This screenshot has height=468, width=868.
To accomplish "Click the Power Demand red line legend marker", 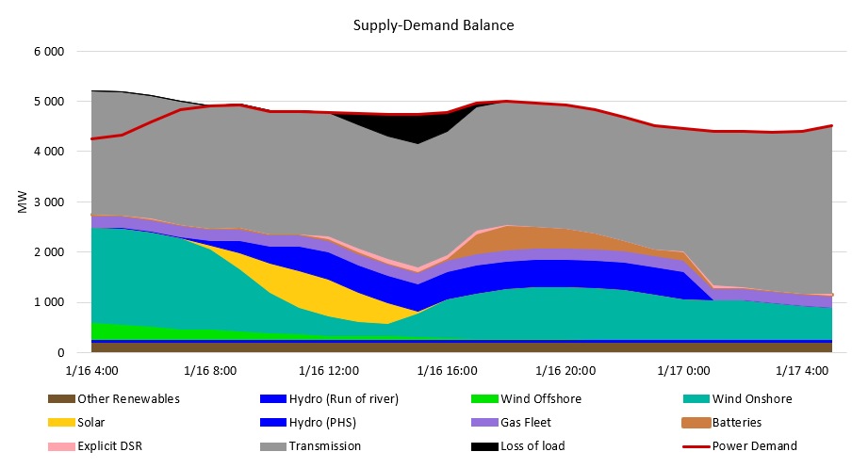I will 696,446.
